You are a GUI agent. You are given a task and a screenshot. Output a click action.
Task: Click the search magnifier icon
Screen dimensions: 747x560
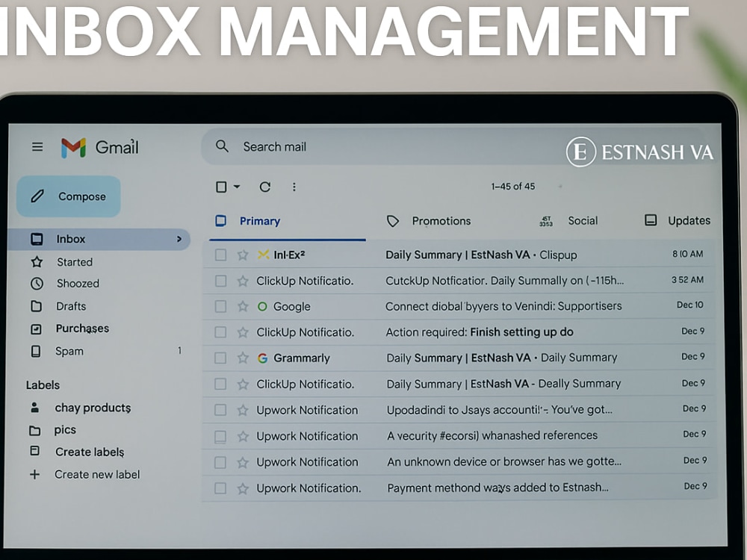[222, 146]
